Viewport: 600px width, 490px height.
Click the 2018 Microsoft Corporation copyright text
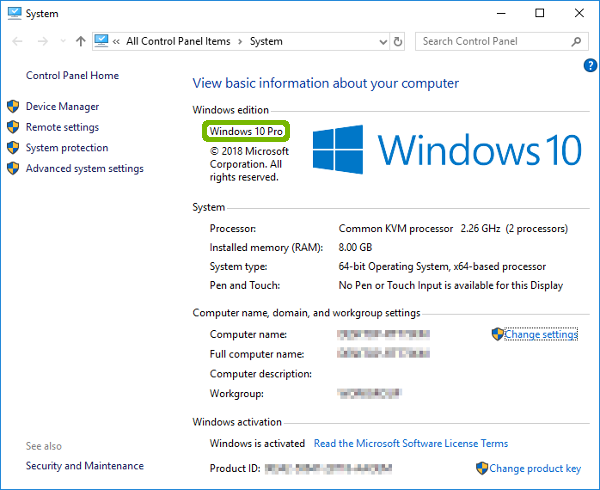tap(249, 164)
